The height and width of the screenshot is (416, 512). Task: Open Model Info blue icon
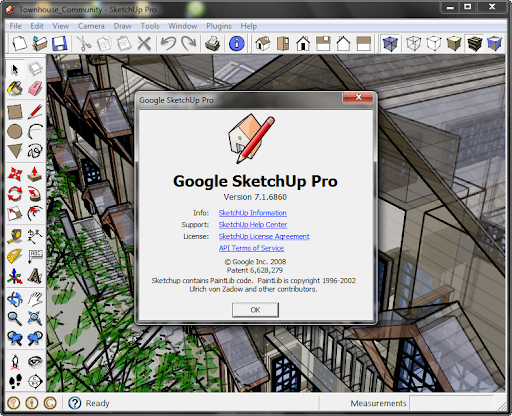tap(237, 43)
